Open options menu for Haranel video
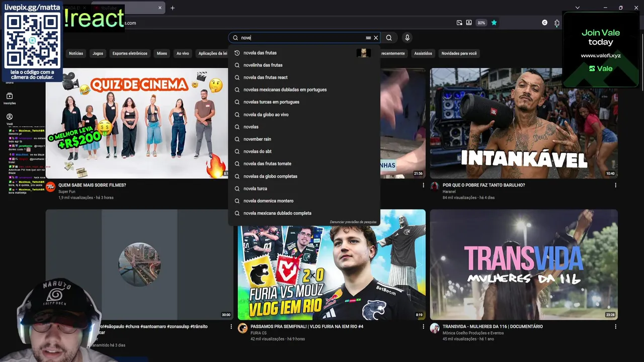Screen dimensions: 644x362 (615, 186)
